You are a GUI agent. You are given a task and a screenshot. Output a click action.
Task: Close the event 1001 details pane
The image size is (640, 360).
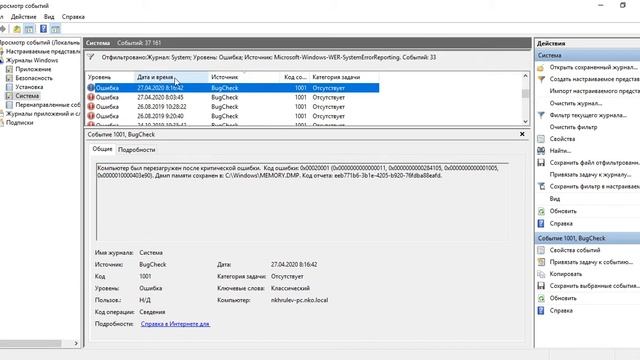522,134
